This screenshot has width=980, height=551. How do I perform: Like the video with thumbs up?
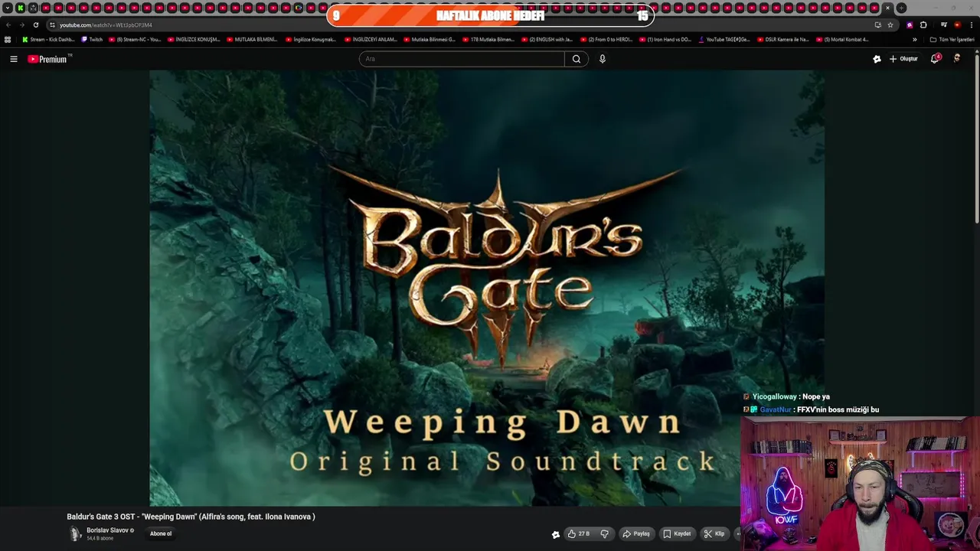point(579,534)
